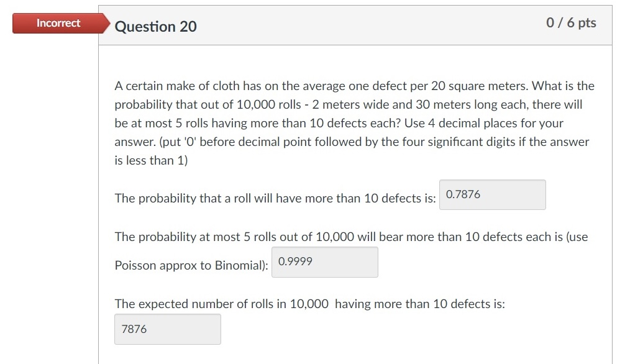Viewport: 625px width, 364px height.
Task: Click the question header bar area
Action: tap(355, 26)
